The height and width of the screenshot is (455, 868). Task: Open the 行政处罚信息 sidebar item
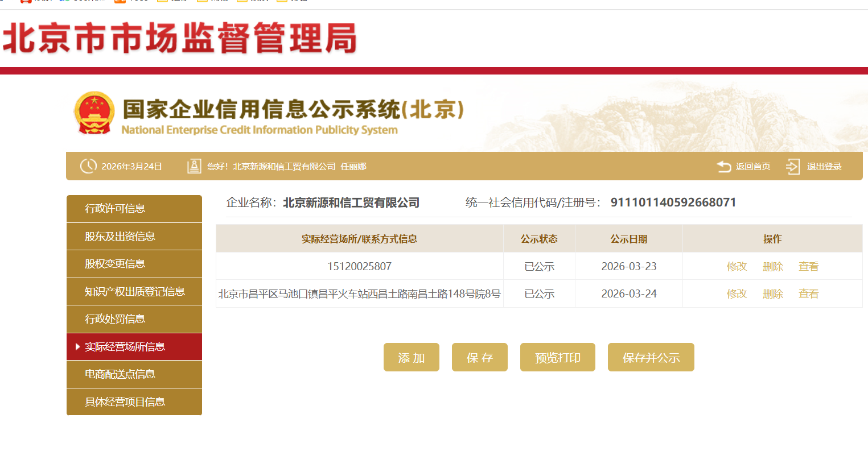click(134, 319)
